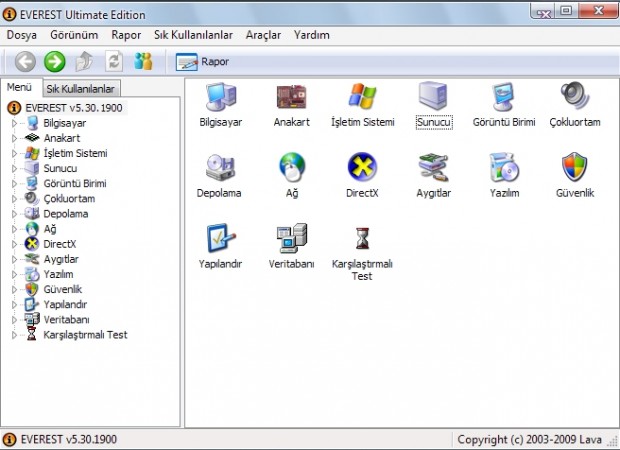Select Veritabanı in the tree
Screen dimensions: 620x450
click(66, 320)
